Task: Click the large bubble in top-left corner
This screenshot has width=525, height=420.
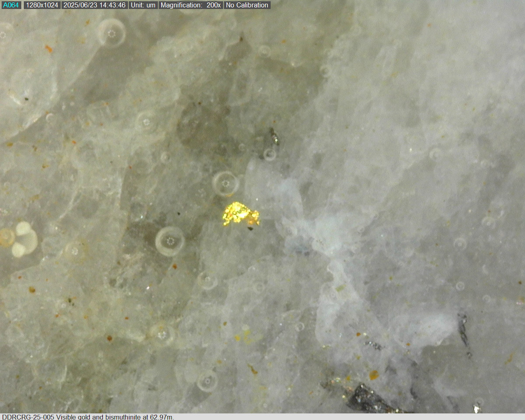Action: 112,33
